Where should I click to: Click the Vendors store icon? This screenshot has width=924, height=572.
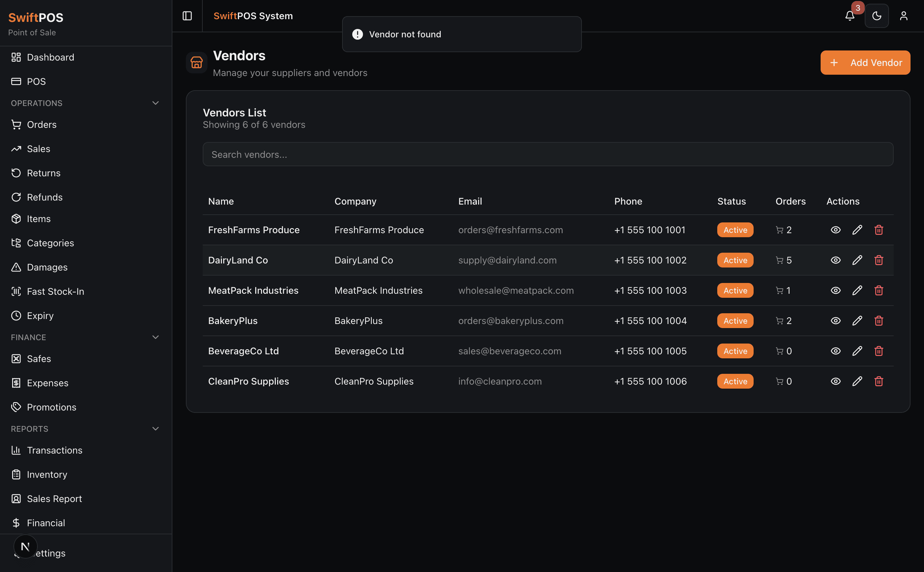(x=196, y=63)
